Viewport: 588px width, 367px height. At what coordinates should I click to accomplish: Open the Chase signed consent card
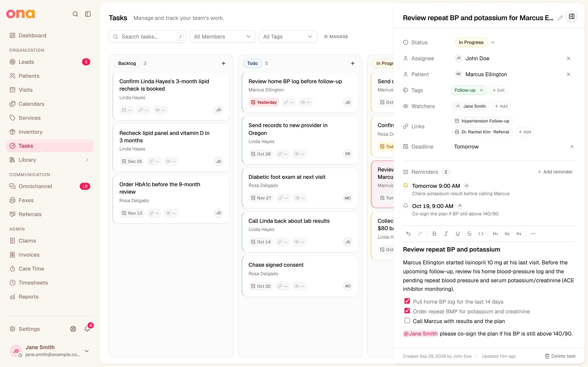[x=300, y=276]
